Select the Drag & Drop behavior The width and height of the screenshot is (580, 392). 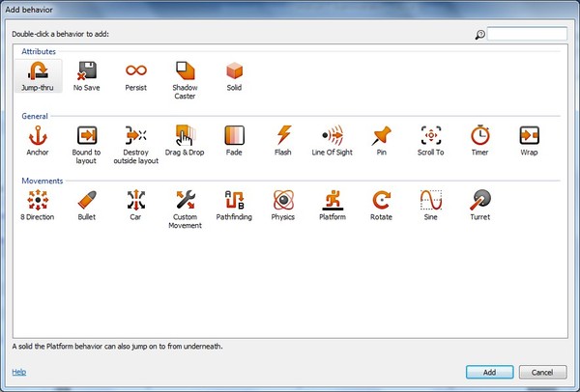[186, 136]
